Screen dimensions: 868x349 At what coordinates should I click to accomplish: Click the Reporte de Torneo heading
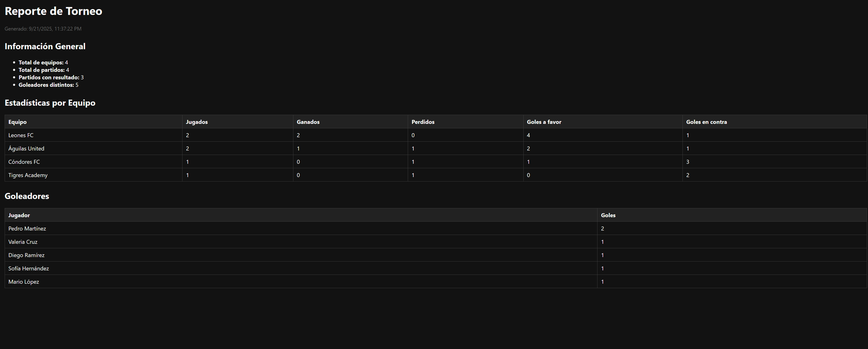coord(53,11)
